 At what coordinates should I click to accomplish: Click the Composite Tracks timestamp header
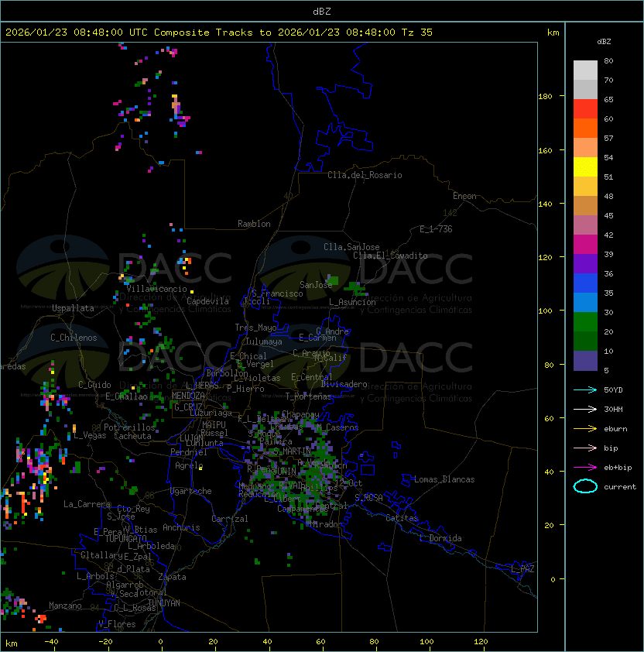click(219, 33)
